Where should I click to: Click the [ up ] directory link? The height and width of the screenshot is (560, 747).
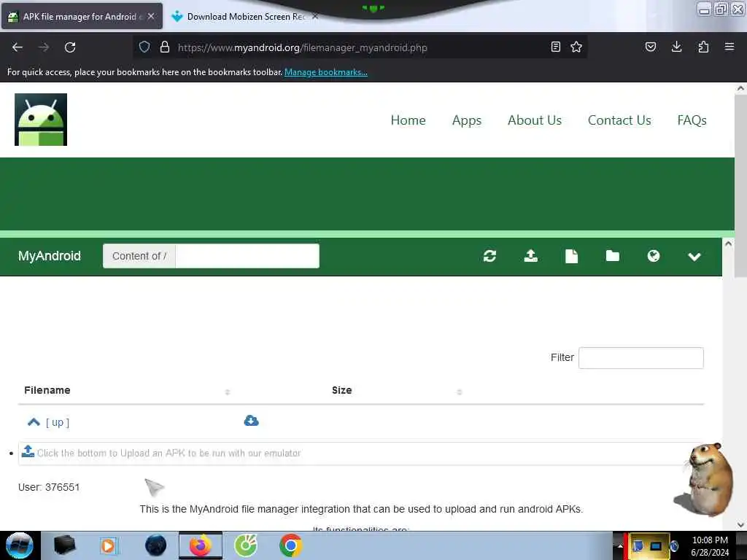pos(57,422)
